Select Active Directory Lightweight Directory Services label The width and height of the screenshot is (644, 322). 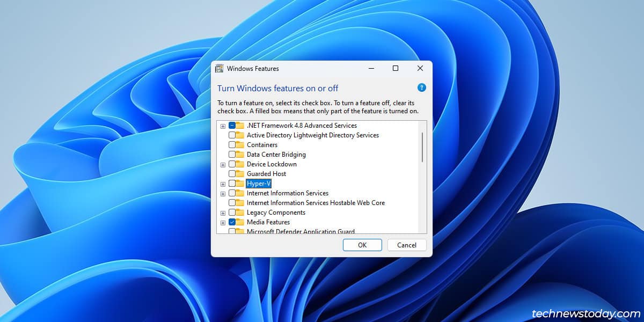click(312, 135)
